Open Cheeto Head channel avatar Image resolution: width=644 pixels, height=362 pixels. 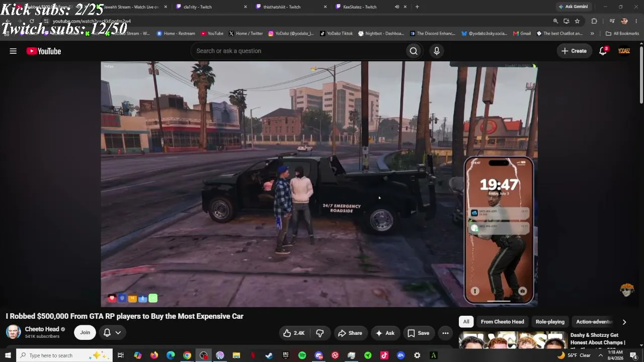[14, 332]
